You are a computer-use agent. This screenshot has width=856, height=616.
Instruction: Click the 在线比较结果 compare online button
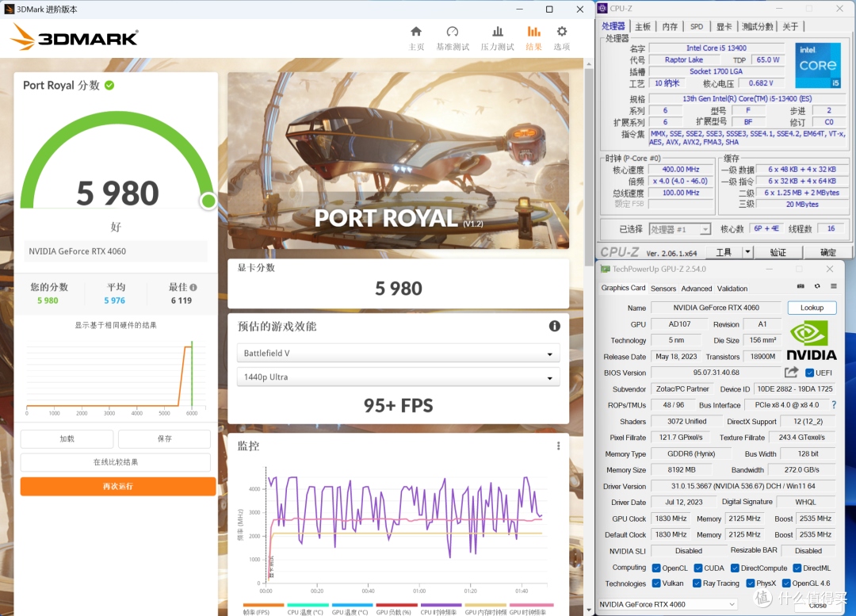pos(115,462)
